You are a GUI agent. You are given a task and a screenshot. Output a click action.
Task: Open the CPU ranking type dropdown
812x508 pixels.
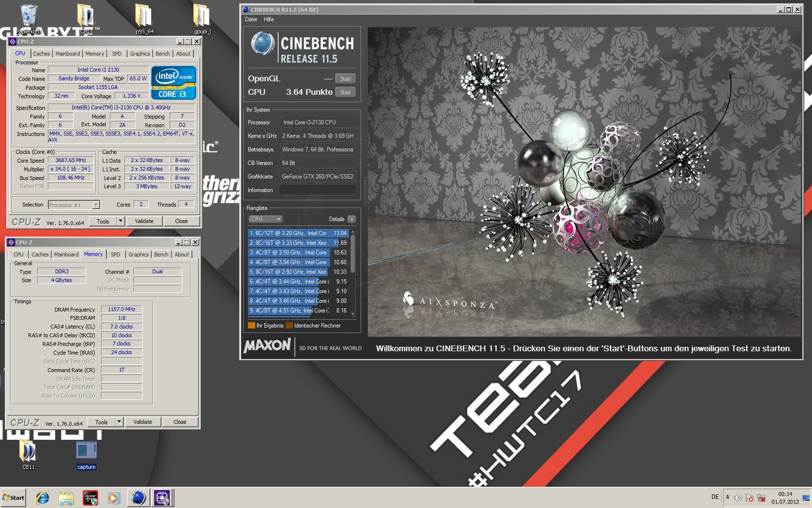click(x=265, y=219)
